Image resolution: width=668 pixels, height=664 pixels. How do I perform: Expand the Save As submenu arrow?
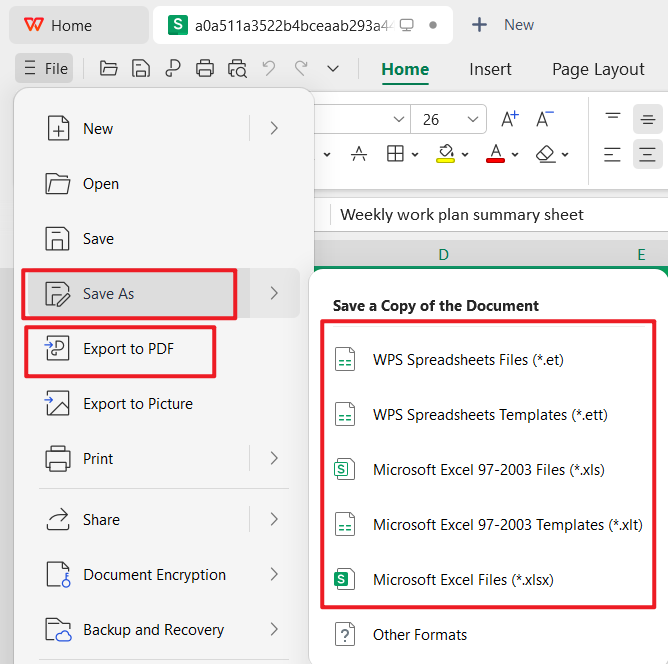pos(274,293)
